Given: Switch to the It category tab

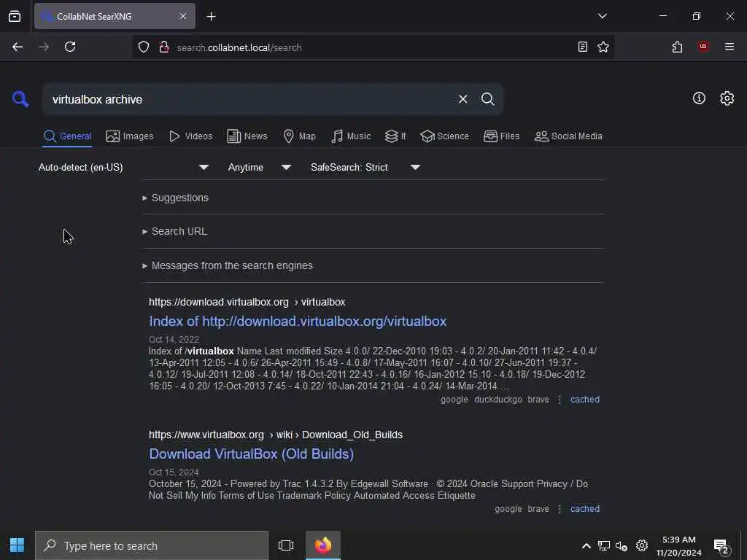Looking at the screenshot, I should [395, 136].
